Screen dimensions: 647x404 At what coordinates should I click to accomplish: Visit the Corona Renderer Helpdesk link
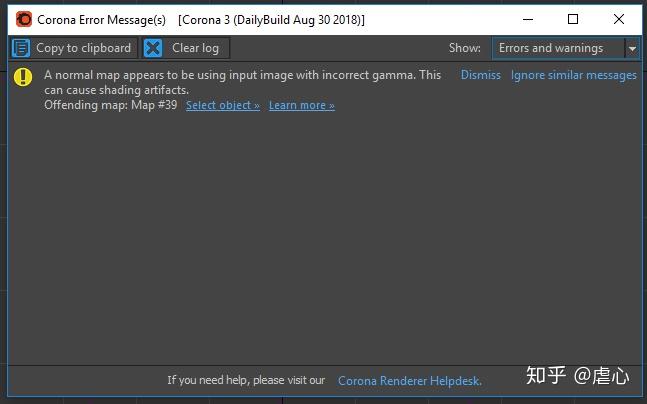[410, 380]
